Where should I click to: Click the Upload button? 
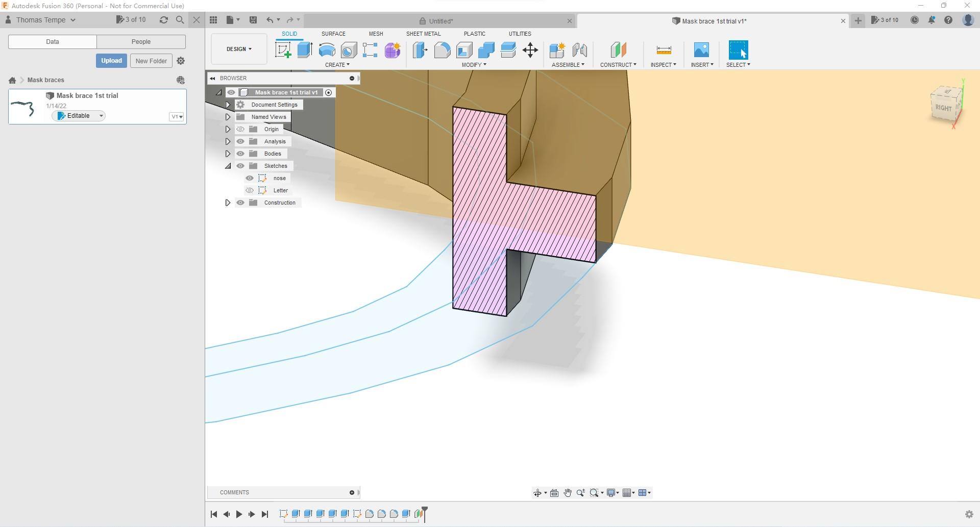click(111, 60)
